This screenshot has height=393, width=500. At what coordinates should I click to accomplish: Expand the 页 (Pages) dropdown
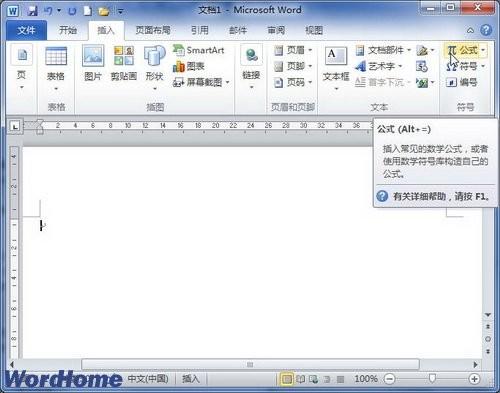[22, 68]
